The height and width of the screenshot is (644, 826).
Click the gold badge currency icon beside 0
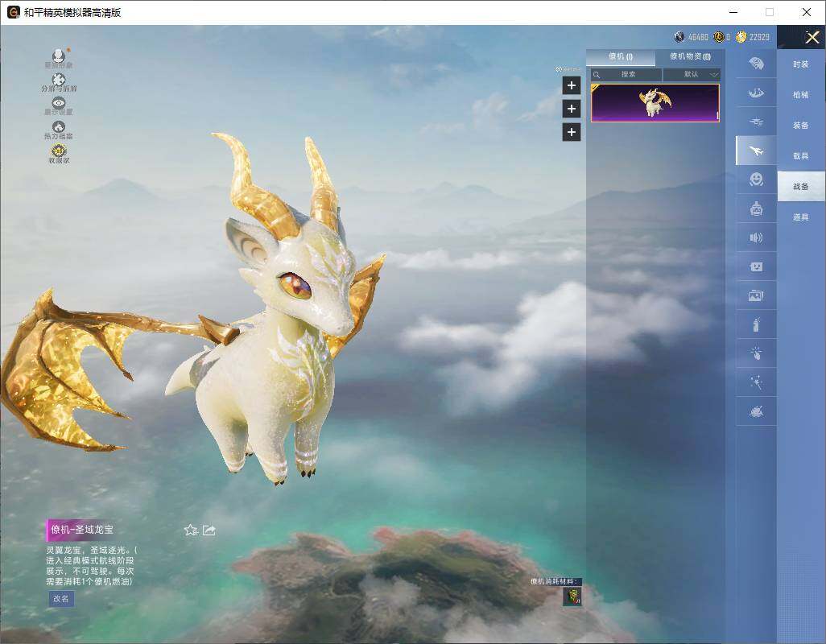pyautogui.click(x=719, y=37)
